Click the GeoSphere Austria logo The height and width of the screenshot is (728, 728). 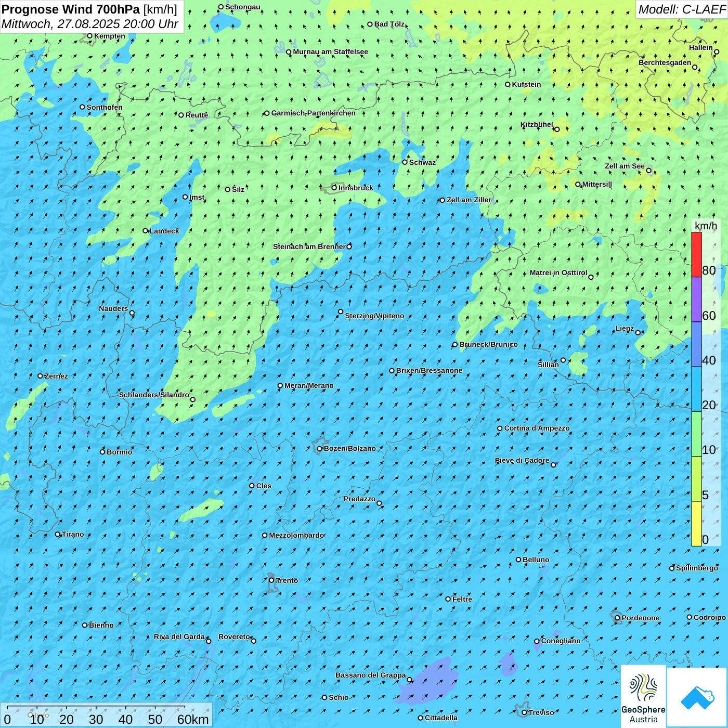pyautogui.click(x=643, y=696)
